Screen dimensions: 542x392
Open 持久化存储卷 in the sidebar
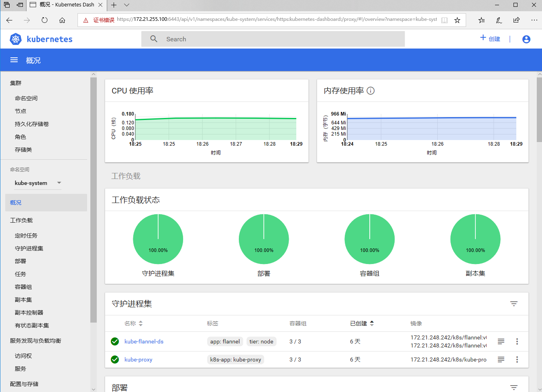pyautogui.click(x=32, y=124)
